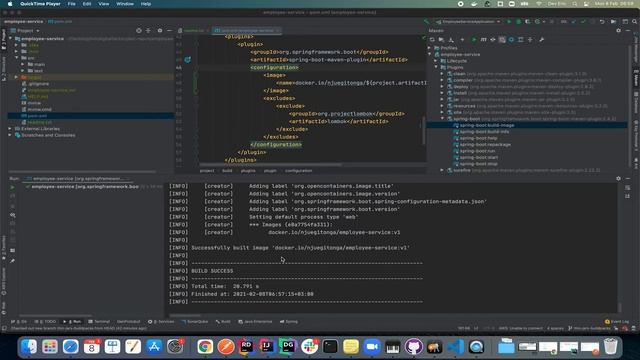This screenshot has width=640, height=360.
Task: Click Run console horizontal scrollbar
Action: pos(185,316)
